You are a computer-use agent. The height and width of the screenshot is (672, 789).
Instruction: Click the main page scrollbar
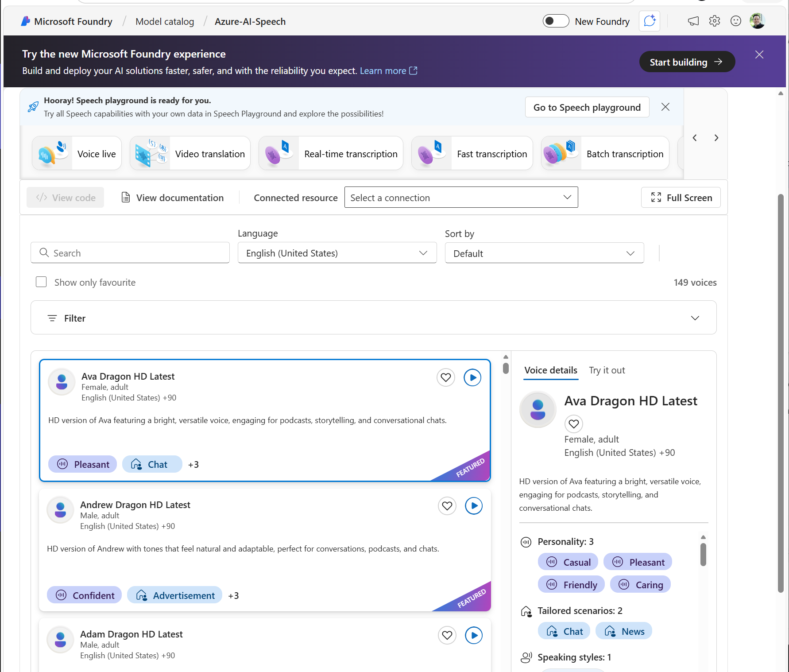781,392
